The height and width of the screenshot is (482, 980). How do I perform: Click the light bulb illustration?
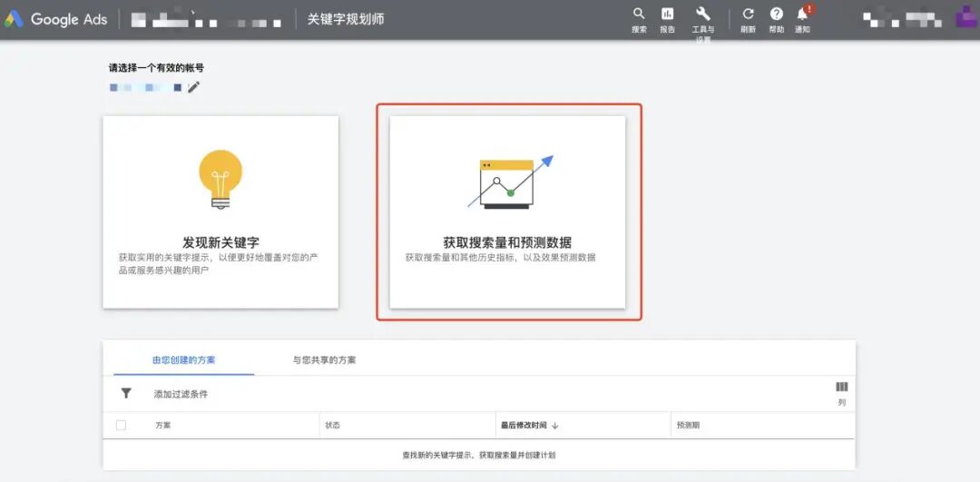click(220, 179)
